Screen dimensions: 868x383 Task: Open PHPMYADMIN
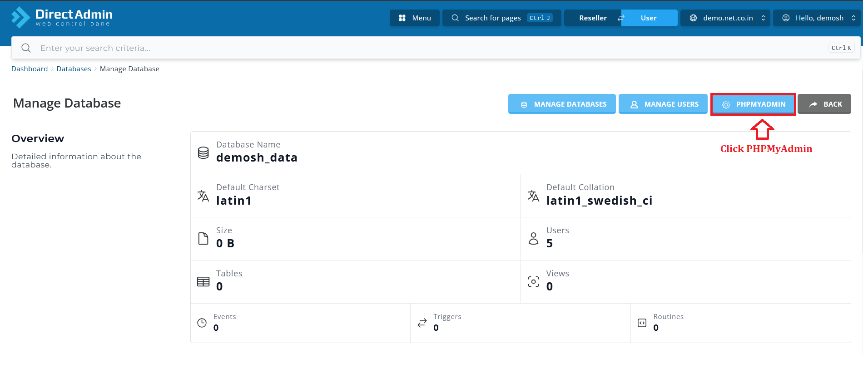[753, 104]
